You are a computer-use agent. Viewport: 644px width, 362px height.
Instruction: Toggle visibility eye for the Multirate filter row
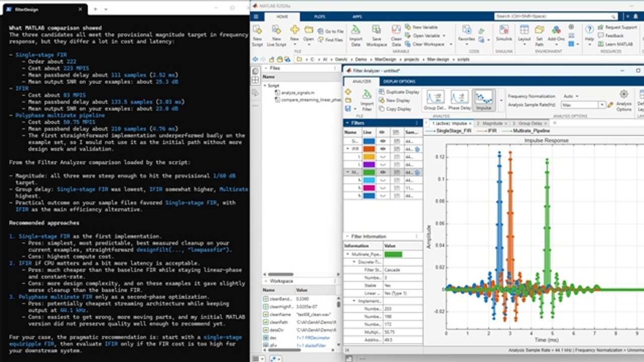click(382, 172)
